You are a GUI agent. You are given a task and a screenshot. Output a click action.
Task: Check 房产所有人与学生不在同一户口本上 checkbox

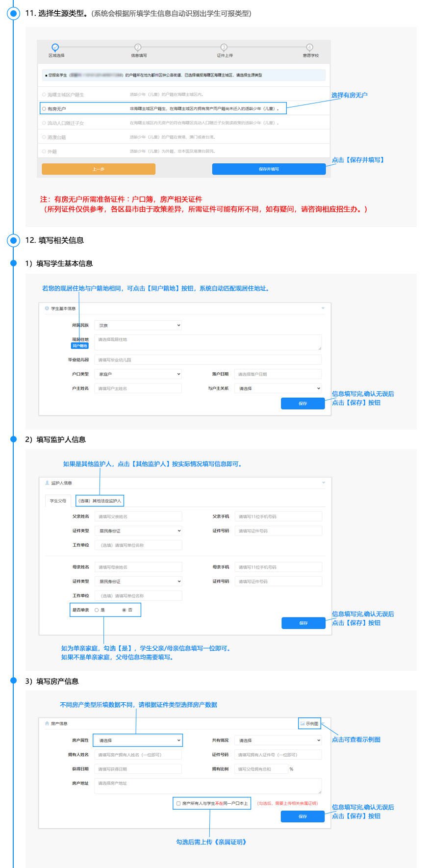pos(178,803)
